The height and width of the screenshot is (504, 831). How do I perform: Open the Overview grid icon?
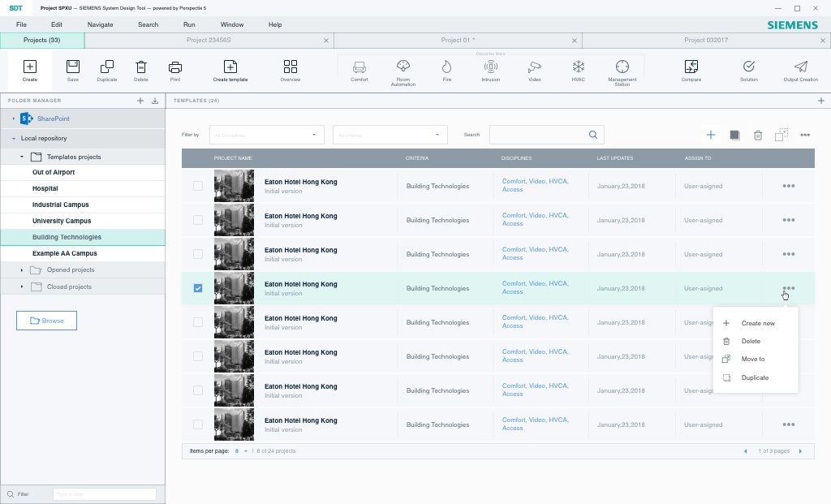(x=291, y=67)
